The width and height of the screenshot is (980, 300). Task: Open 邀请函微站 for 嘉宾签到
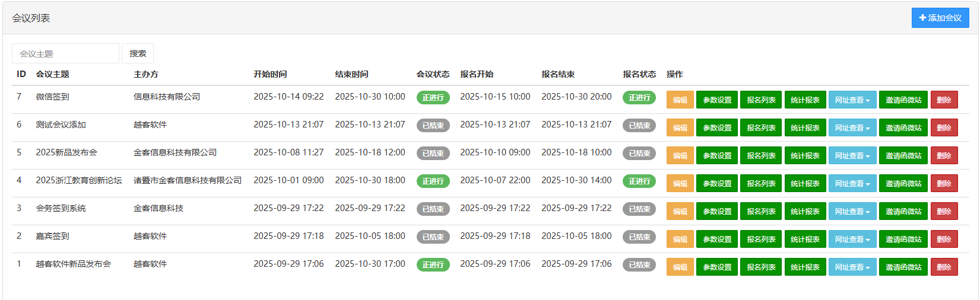903,239
